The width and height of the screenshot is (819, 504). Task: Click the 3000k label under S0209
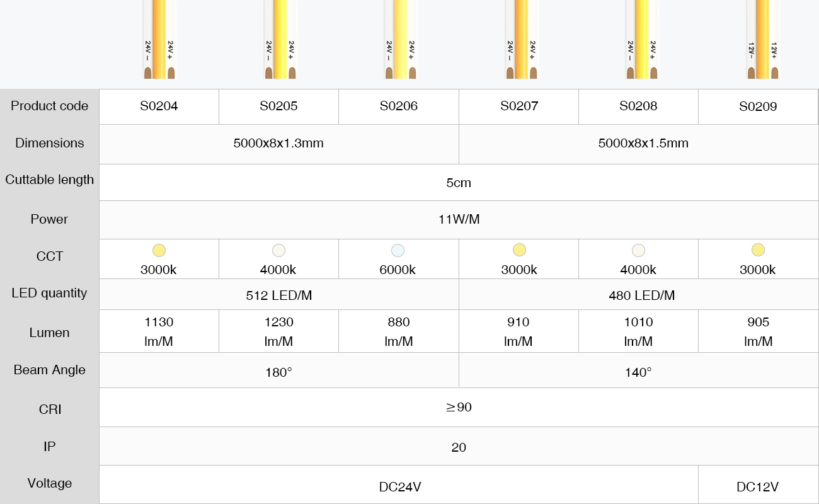(x=758, y=270)
